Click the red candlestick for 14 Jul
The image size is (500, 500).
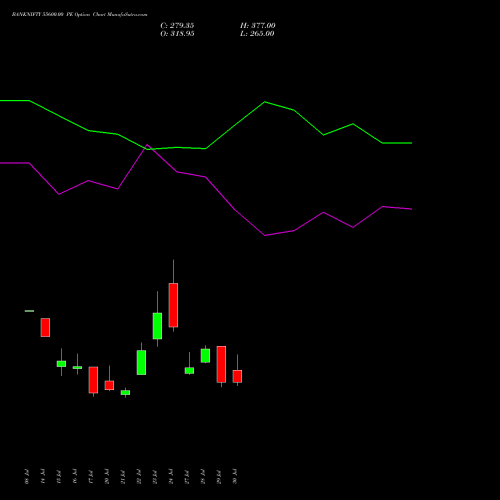[45, 327]
